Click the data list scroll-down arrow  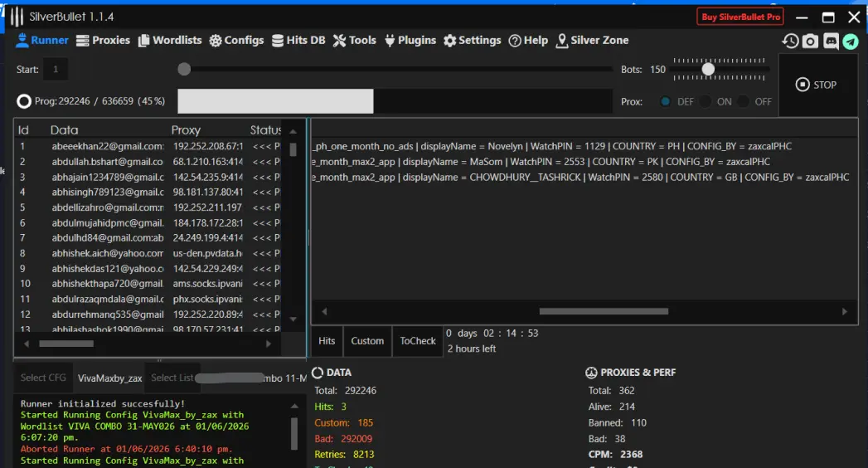pyautogui.click(x=293, y=319)
